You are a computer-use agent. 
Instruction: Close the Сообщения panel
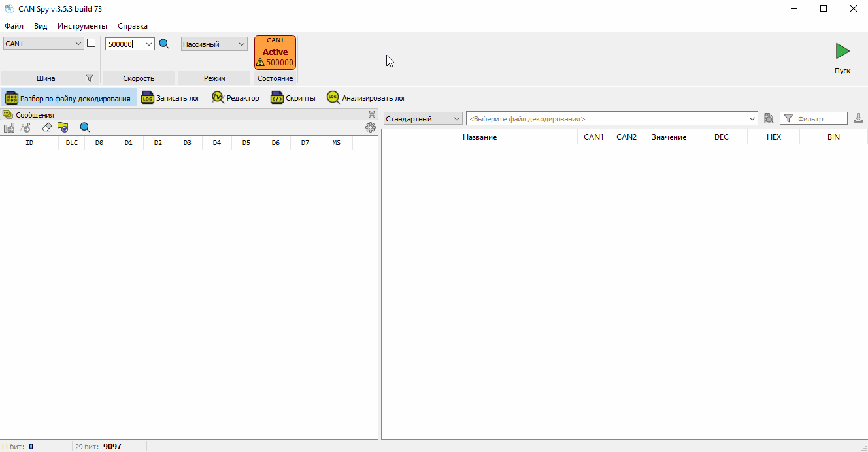pos(372,114)
